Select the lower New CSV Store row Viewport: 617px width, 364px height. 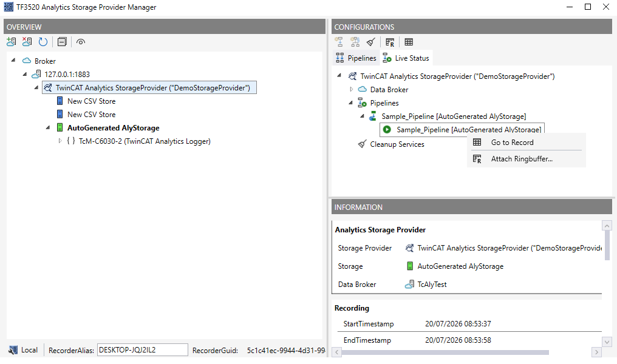[x=91, y=115]
